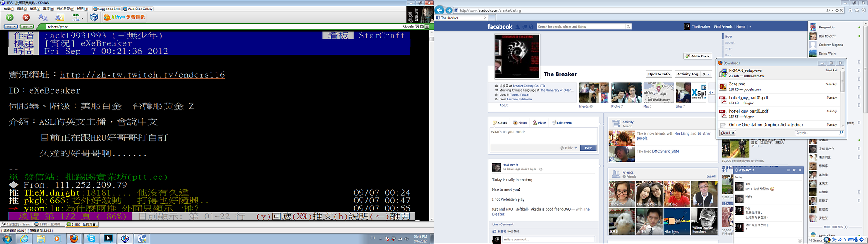Select KKMAN_setup.exe in the Downloads list
Viewport: 868px width, 244px height.
[x=779, y=73]
